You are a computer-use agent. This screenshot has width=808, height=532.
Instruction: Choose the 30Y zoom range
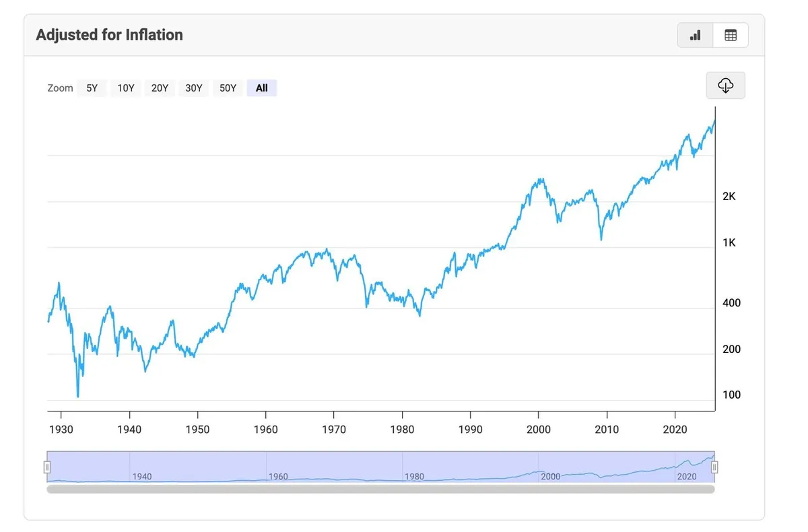pyautogui.click(x=194, y=88)
